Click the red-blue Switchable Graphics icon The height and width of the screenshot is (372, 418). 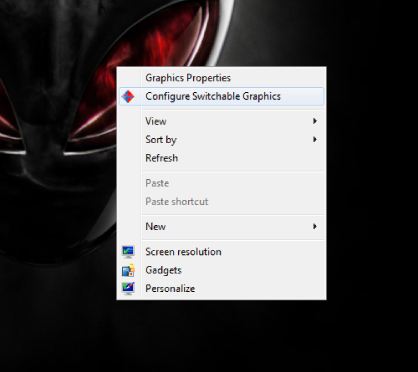128,96
